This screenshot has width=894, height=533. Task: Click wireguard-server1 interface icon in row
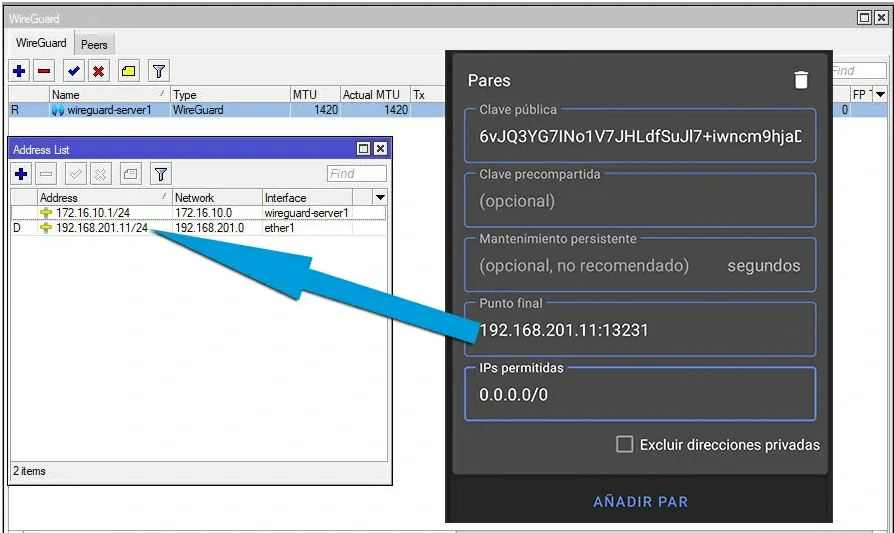click(x=58, y=110)
